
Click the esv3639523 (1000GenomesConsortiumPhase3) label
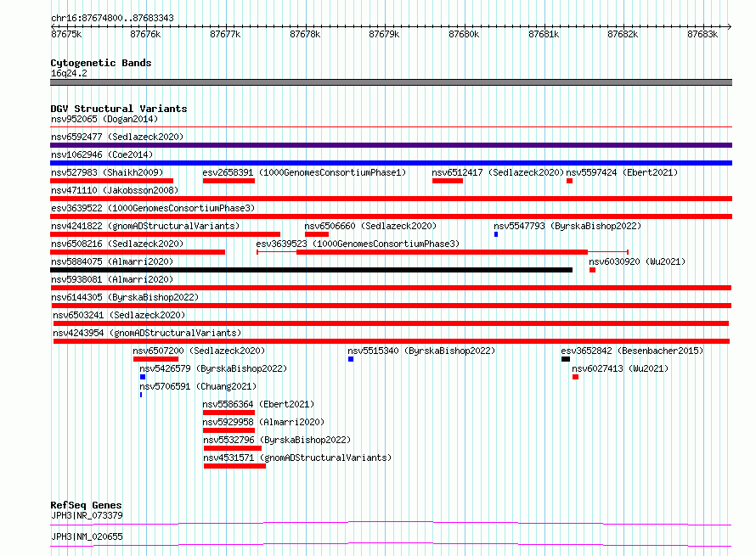[358, 244]
